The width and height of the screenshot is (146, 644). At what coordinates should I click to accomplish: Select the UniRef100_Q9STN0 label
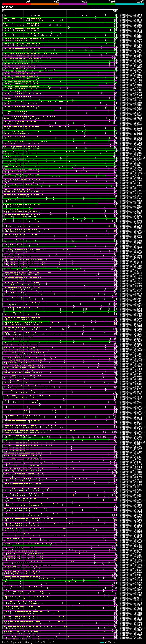tap(131, 37)
